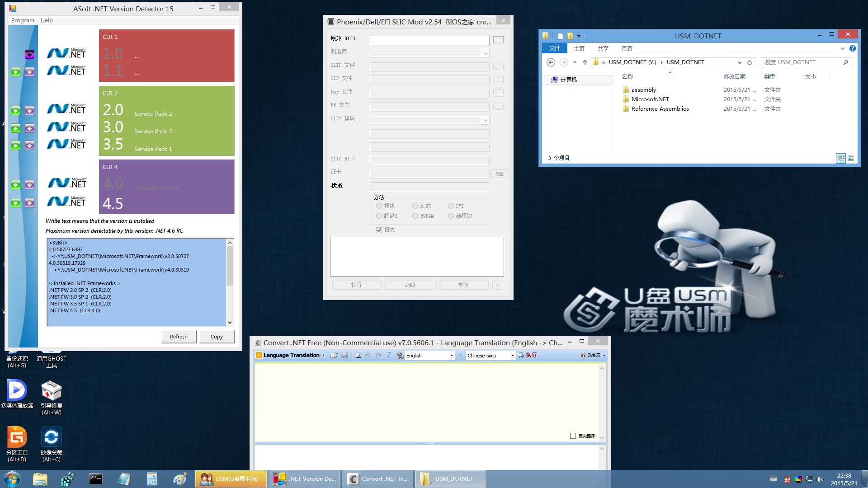
Task: Click the purple arrow icon beside .NET 3.0
Action: pyautogui.click(x=29, y=128)
